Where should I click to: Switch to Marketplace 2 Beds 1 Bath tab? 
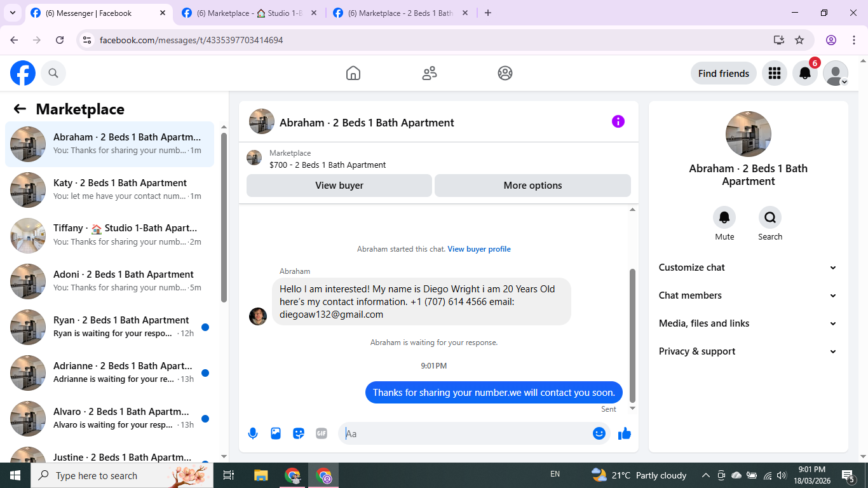(400, 13)
